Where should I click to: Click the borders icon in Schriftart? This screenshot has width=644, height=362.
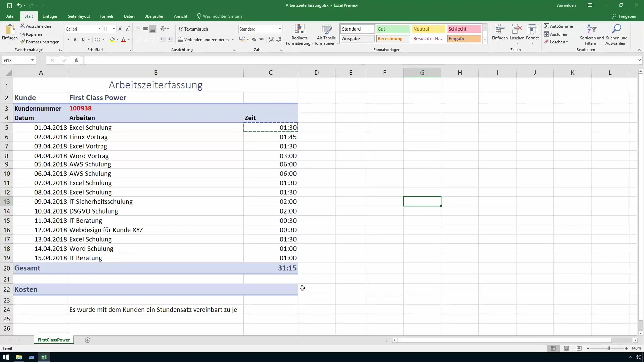(97, 40)
